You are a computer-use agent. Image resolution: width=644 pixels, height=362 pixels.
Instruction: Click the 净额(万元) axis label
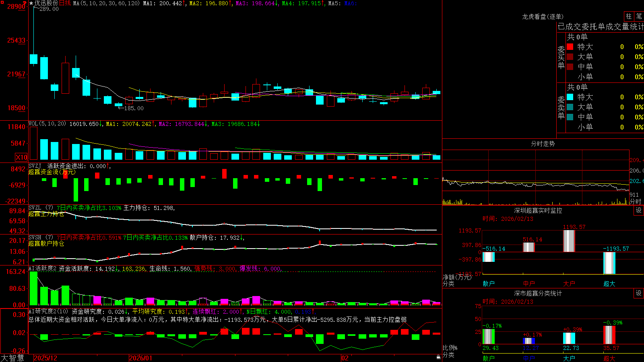click(457, 277)
